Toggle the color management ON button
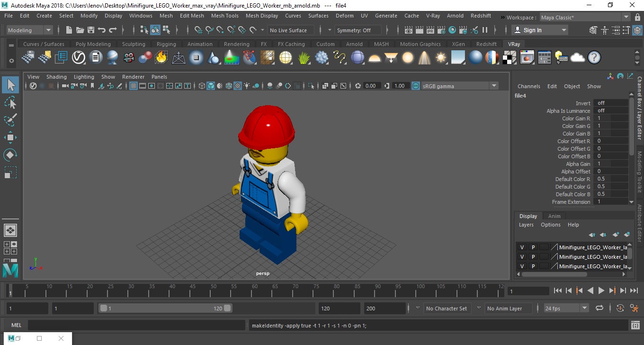 pyautogui.click(x=415, y=86)
